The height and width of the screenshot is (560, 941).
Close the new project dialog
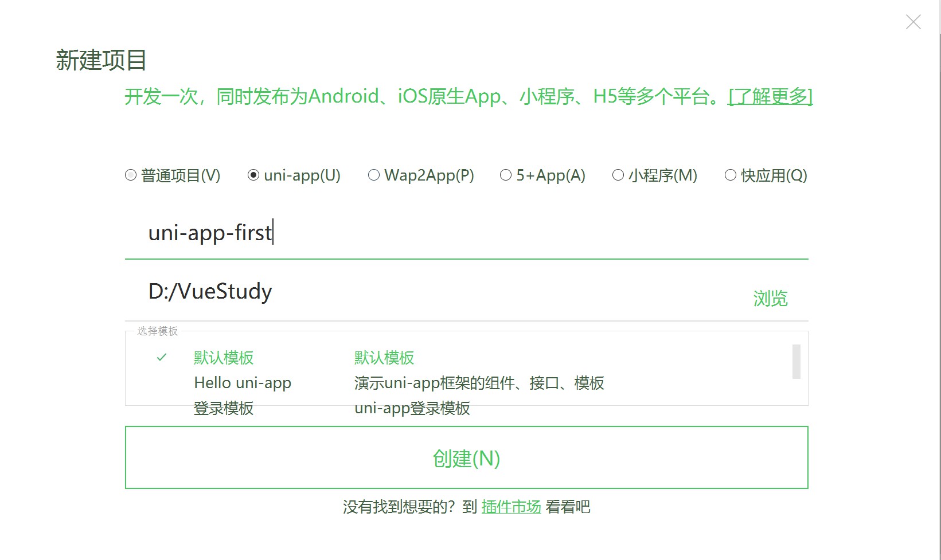913,22
